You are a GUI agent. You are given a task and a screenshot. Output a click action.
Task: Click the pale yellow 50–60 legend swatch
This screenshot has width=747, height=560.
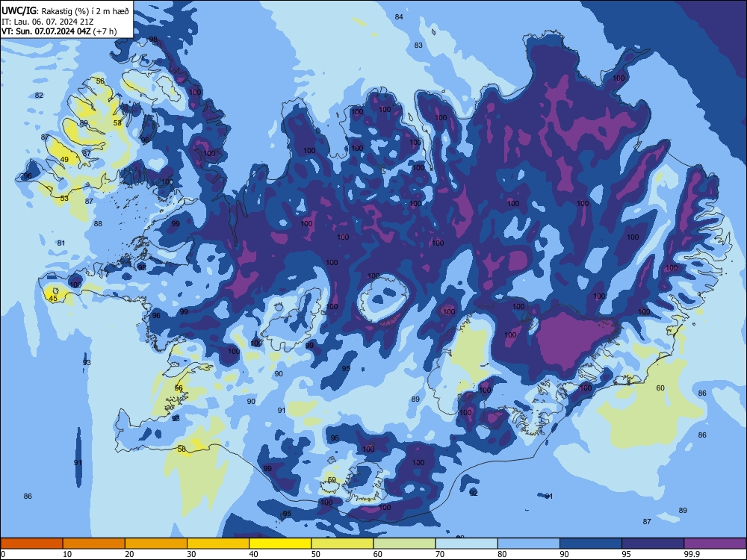click(x=343, y=544)
